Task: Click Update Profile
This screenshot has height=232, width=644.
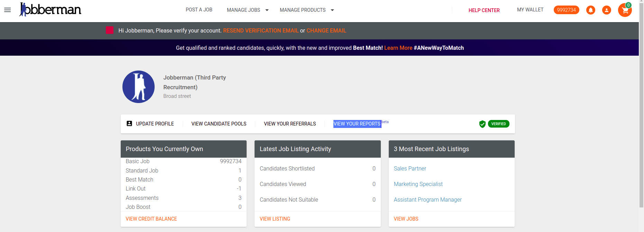Action: point(155,124)
